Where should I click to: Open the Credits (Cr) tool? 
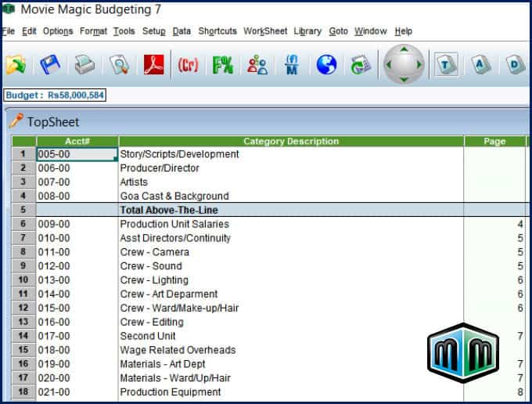(188, 64)
